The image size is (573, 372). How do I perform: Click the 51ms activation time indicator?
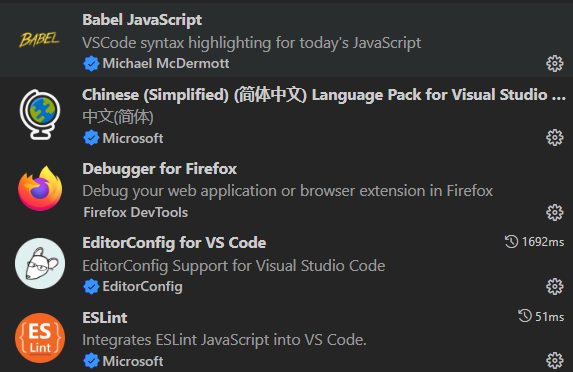(541, 316)
